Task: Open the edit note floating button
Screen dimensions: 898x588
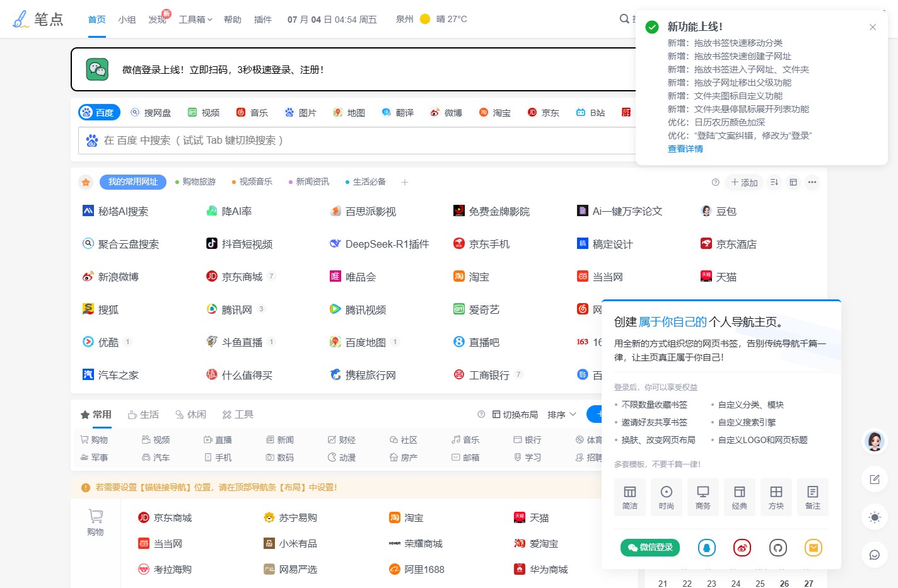Action: pos(875,480)
